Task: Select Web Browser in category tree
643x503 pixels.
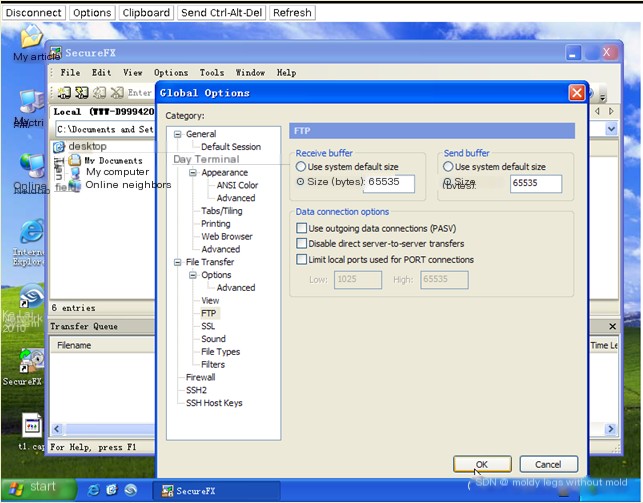Action: pyautogui.click(x=227, y=237)
